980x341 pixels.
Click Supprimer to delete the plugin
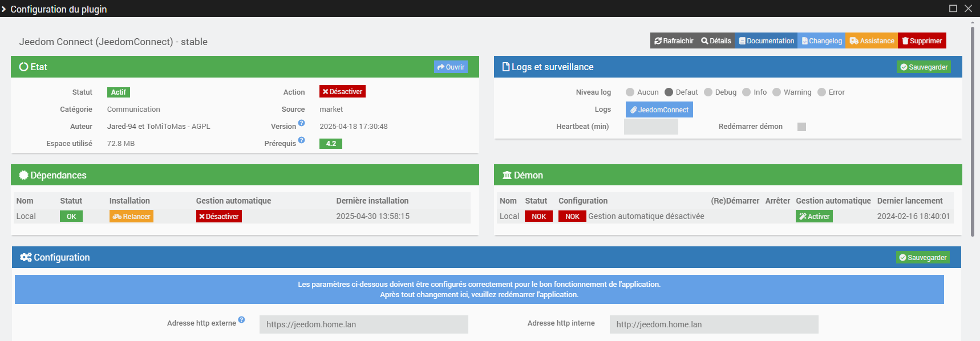click(x=922, y=40)
